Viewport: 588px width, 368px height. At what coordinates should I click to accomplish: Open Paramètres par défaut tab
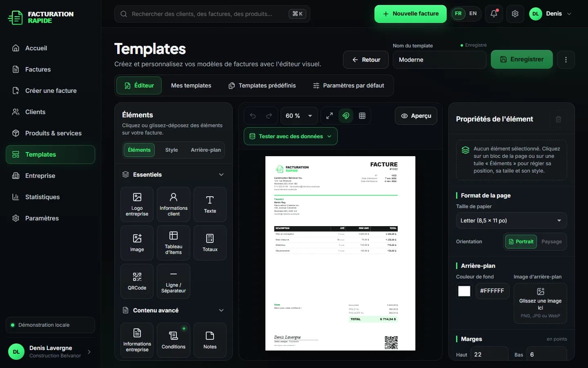click(348, 85)
